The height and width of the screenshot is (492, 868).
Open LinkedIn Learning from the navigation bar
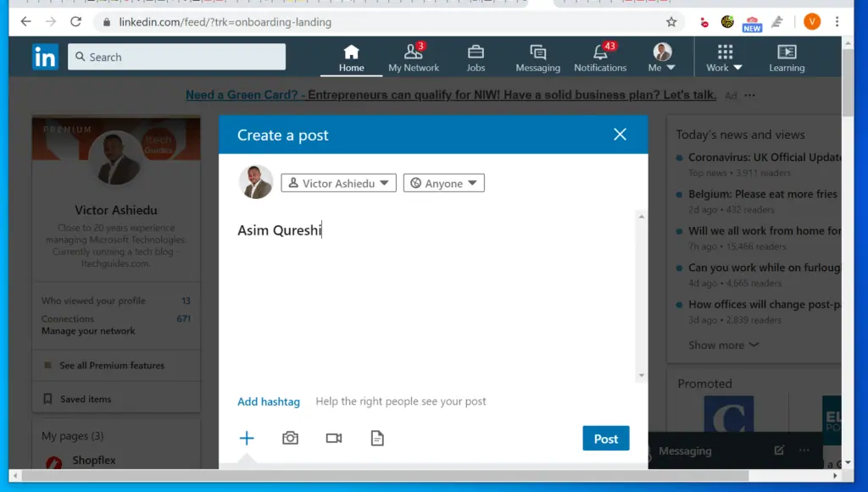click(x=786, y=56)
